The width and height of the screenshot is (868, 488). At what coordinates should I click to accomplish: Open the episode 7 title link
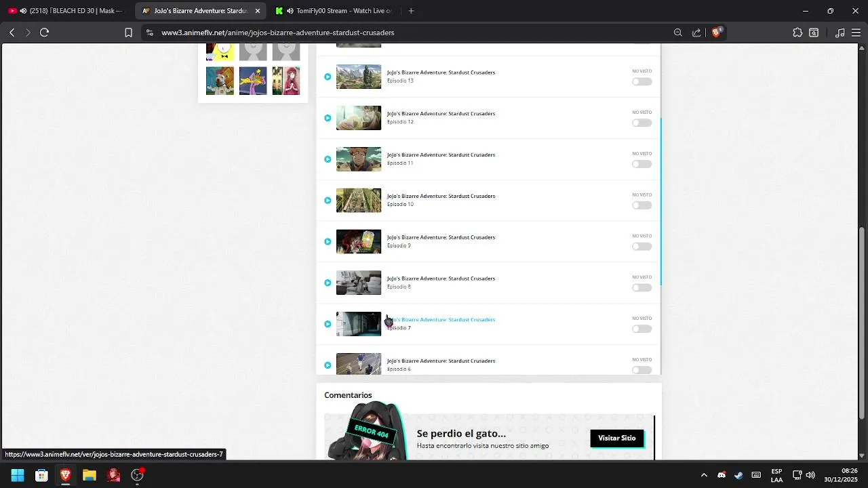441,319
